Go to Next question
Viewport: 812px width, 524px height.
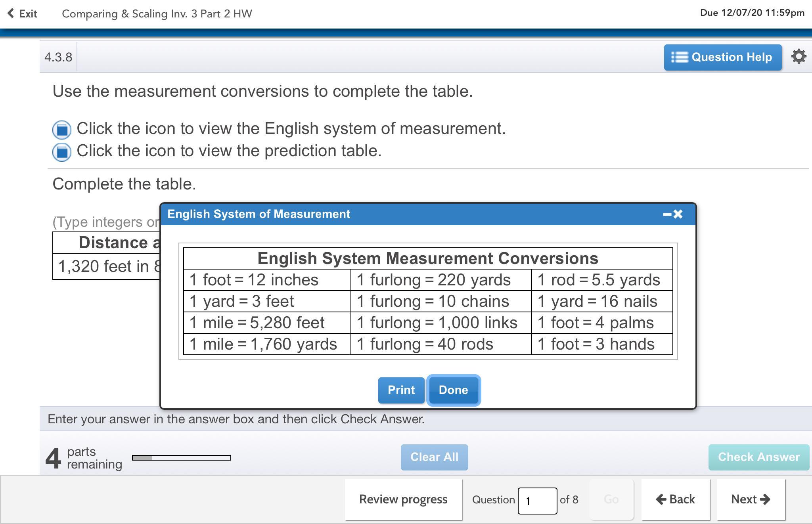point(751,499)
